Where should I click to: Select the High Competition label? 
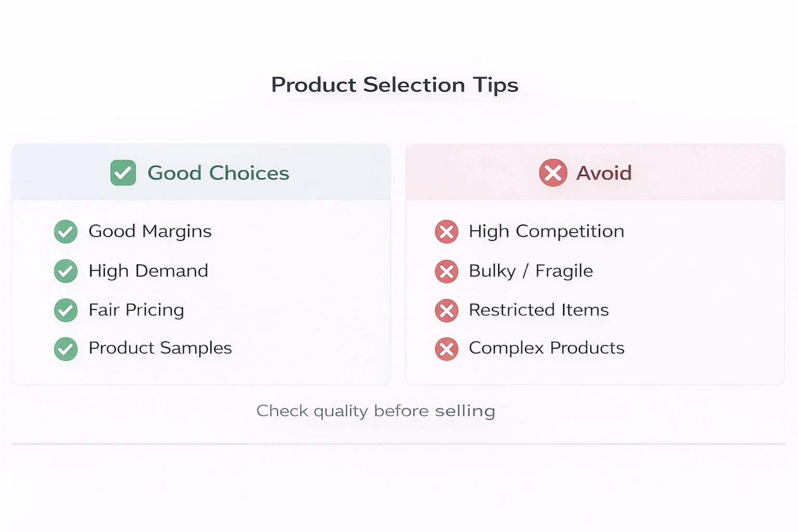click(x=547, y=232)
